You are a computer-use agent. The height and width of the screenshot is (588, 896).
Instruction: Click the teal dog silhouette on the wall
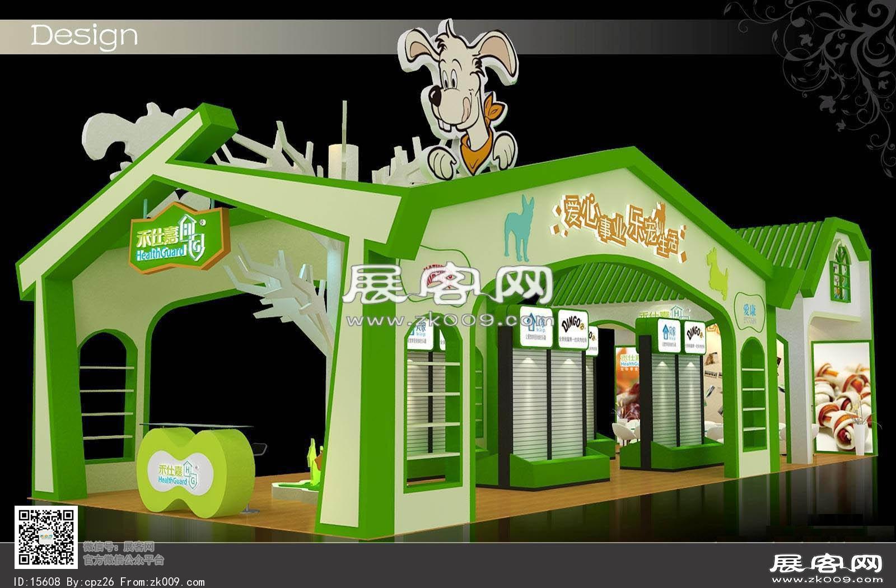[x=520, y=227]
